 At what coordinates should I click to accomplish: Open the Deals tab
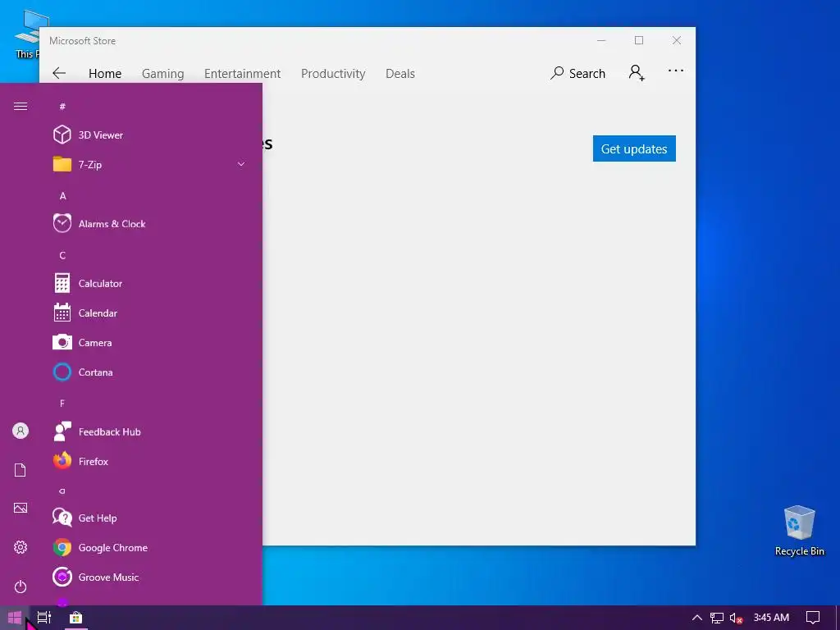[x=400, y=73]
